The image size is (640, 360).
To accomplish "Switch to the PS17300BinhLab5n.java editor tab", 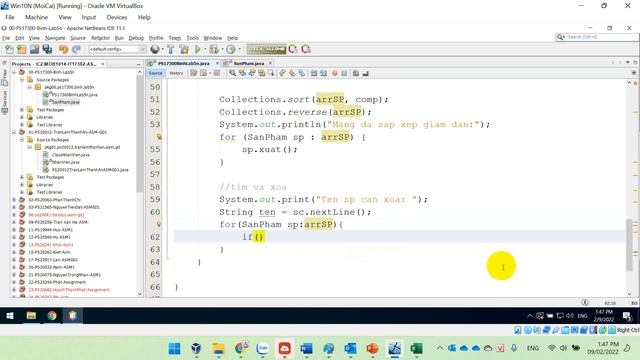I will click(x=183, y=63).
